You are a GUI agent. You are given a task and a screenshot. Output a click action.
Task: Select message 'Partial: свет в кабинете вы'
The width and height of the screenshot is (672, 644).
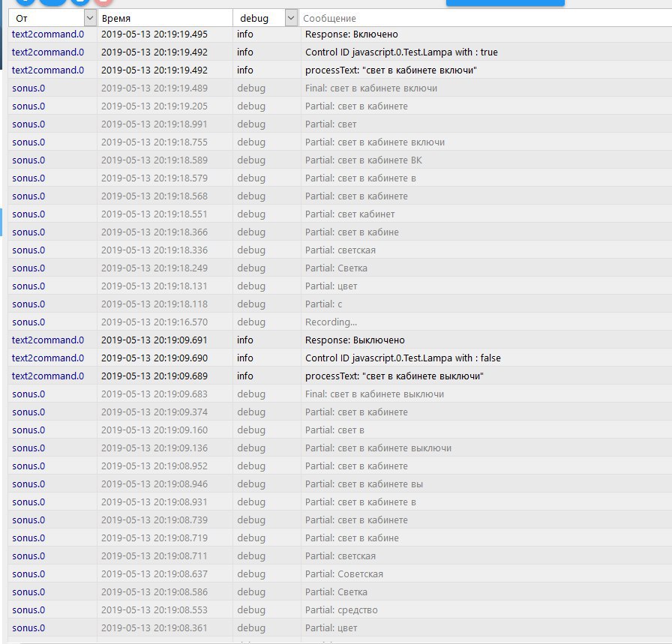click(x=364, y=484)
